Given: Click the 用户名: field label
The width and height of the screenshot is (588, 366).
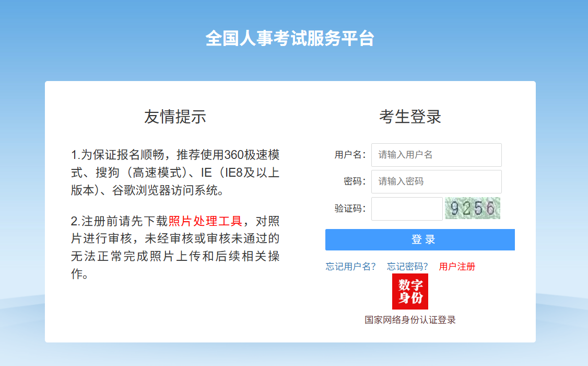Looking at the screenshot, I should (x=350, y=155).
